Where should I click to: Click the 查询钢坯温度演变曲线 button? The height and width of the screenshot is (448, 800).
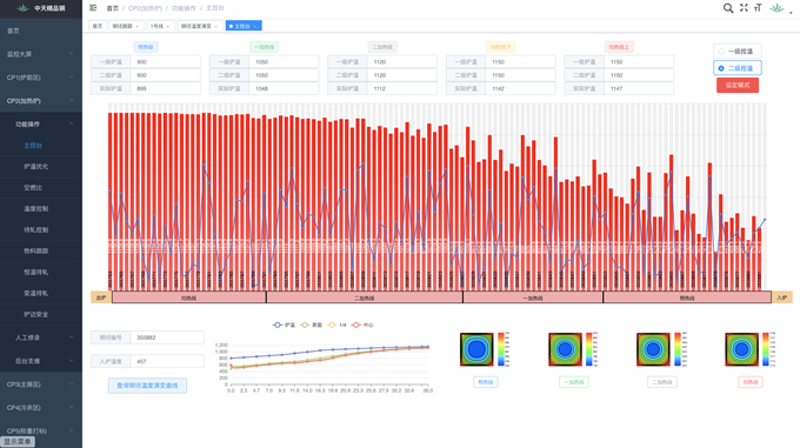click(147, 385)
